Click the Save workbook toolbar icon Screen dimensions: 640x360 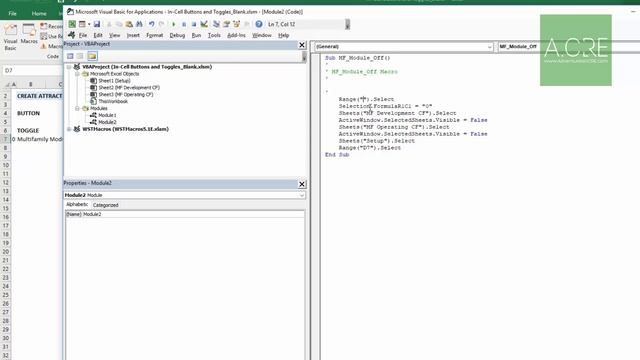pyautogui.click(x=97, y=24)
